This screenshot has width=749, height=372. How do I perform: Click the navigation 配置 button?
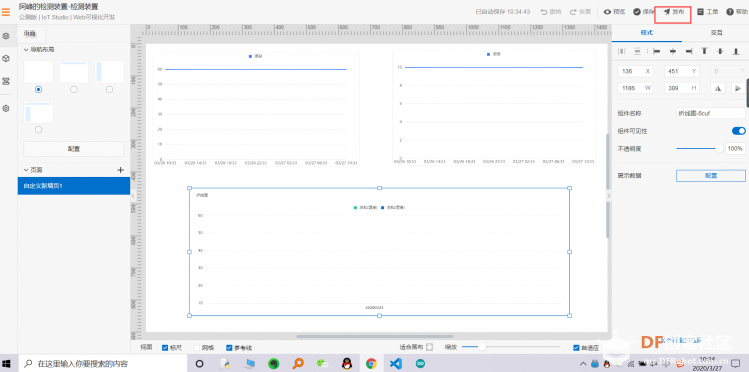pyautogui.click(x=74, y=149)
